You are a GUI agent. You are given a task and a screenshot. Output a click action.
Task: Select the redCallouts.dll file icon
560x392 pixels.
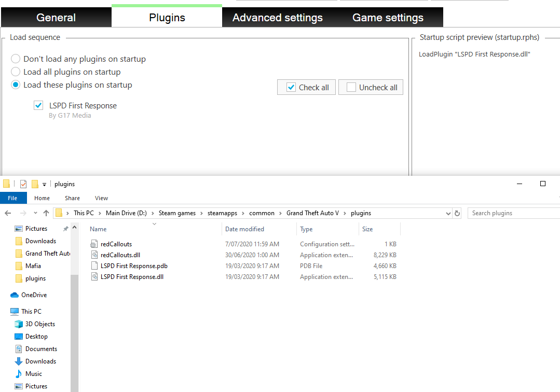click(94, 255)
